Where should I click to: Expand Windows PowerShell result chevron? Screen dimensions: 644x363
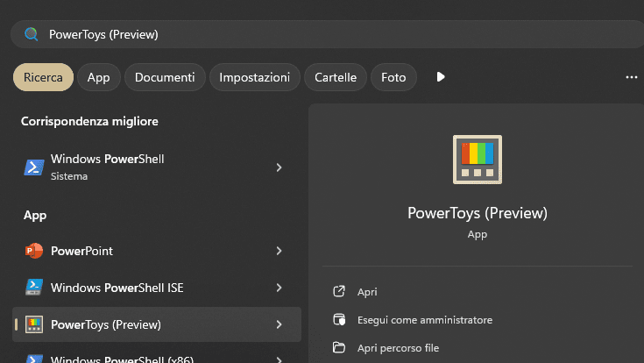[279, 167]
